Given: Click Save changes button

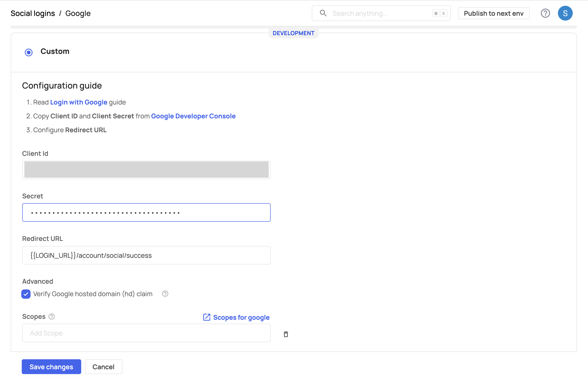Looking at the screenshot, I should coord(51,366).
